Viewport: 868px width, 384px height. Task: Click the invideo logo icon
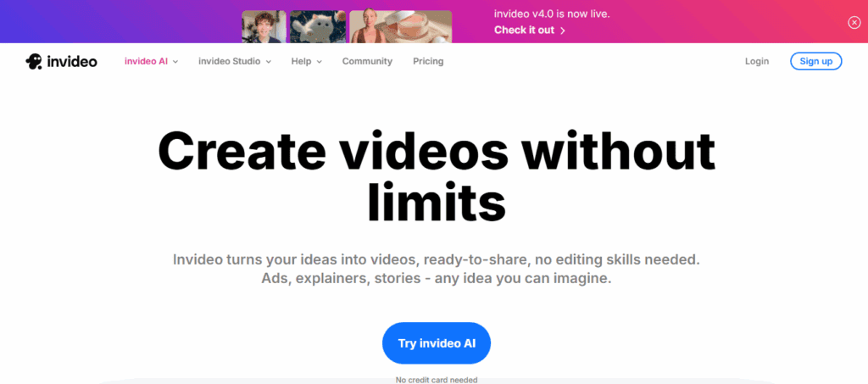pos(34,61)
